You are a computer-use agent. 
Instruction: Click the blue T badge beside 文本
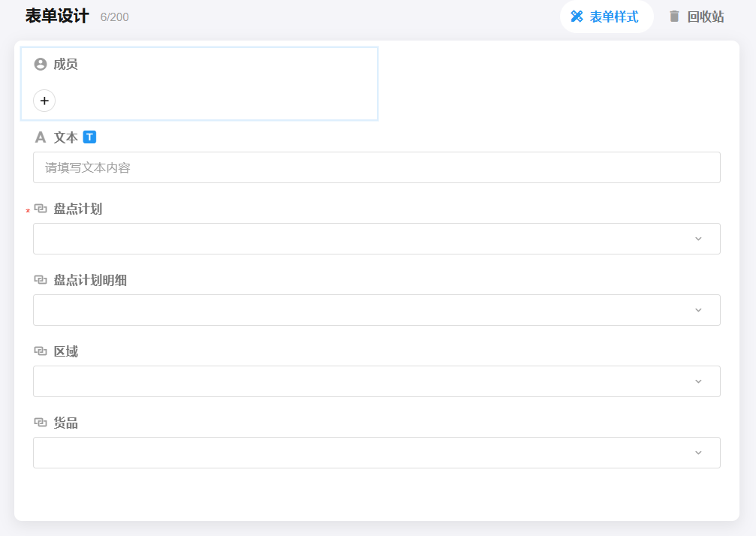tap(89, 137)
